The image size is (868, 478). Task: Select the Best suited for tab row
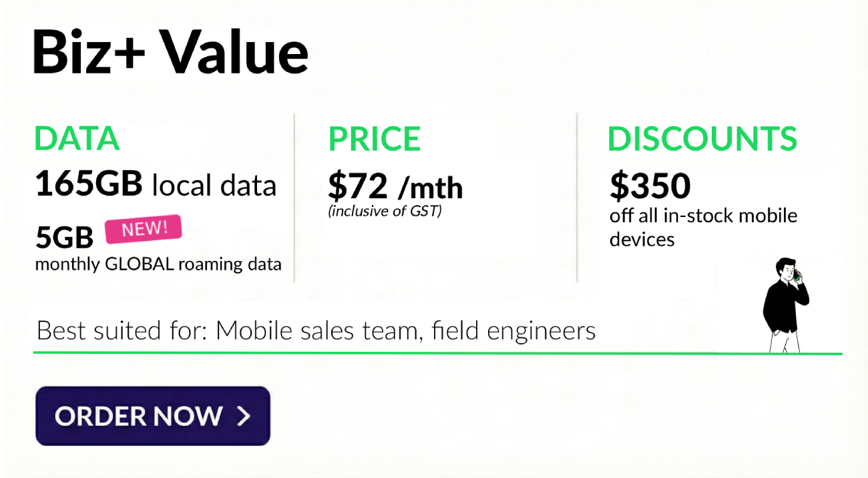pyautogui.click(x=316, y=330)
